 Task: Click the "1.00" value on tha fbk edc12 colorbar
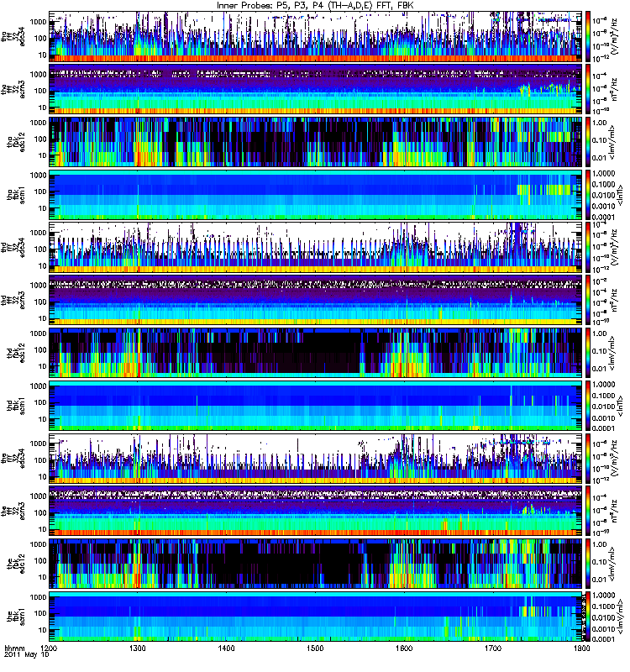pos(600,123)
